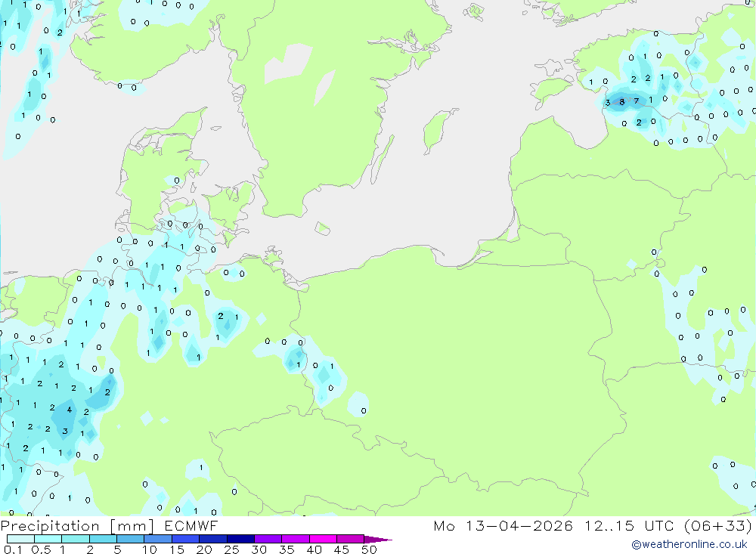Click the legend scale label '30'
The image size is (756, 554).
pos(259,549)
